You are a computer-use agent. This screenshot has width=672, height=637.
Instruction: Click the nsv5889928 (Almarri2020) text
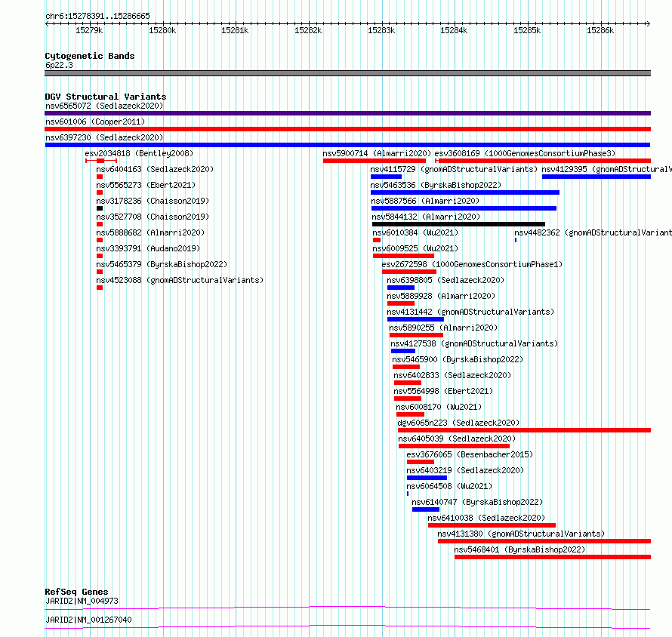(441, 296)
